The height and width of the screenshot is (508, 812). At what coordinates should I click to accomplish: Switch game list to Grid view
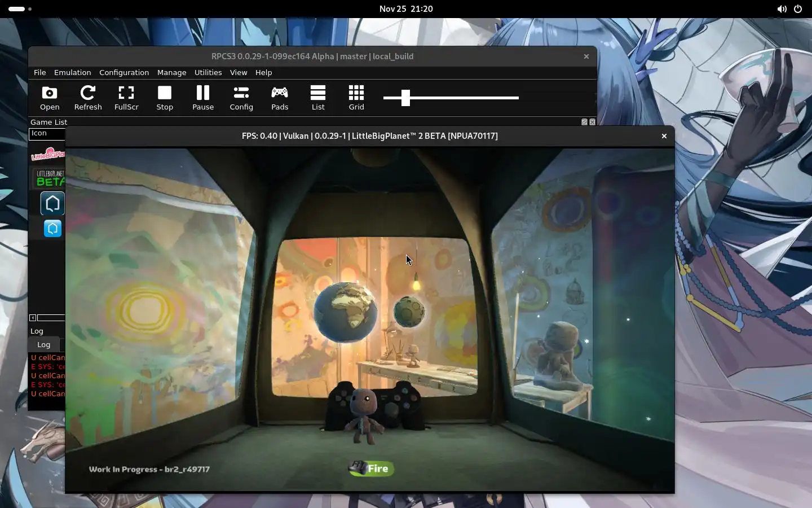point(356,98)
